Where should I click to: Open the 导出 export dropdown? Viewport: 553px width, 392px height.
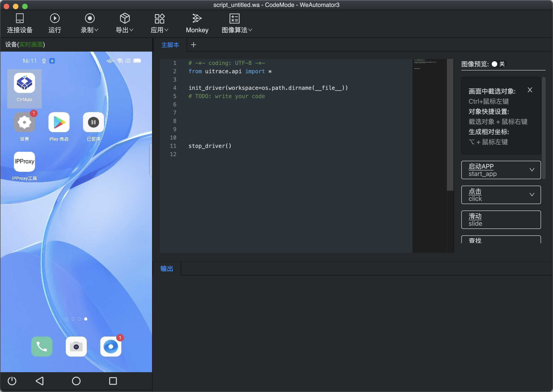click(x=124, y=23)
